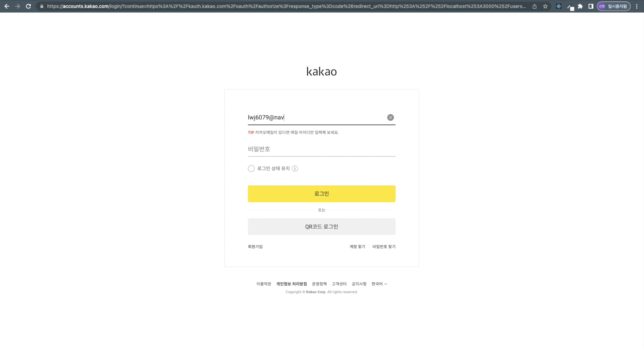Clear the email field with the X icon
This screenshot has height=348, width=644.
[x=390, y=117]
